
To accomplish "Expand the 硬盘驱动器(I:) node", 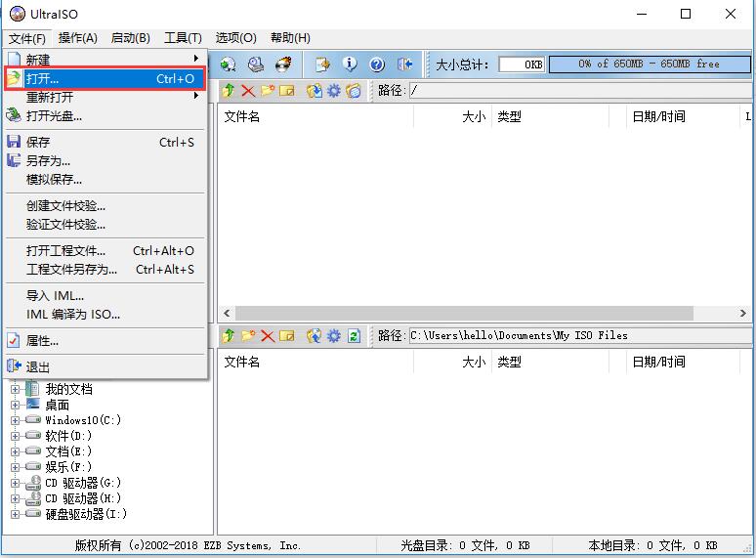I will (15, 514).
